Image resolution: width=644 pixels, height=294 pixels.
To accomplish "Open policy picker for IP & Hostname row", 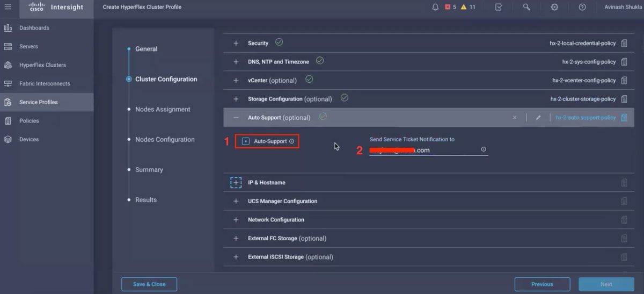I will (624, 183).
